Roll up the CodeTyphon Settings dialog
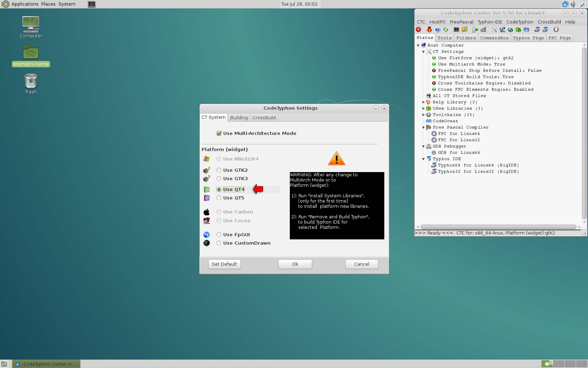The image size is (588, 368). coord(376,108)
